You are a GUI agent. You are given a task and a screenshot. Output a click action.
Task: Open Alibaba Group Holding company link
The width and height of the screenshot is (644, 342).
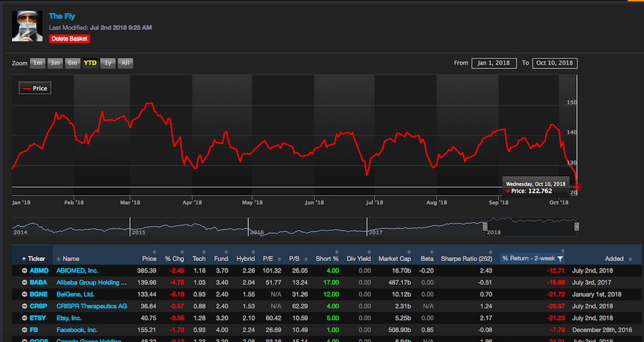coord(92,283)
